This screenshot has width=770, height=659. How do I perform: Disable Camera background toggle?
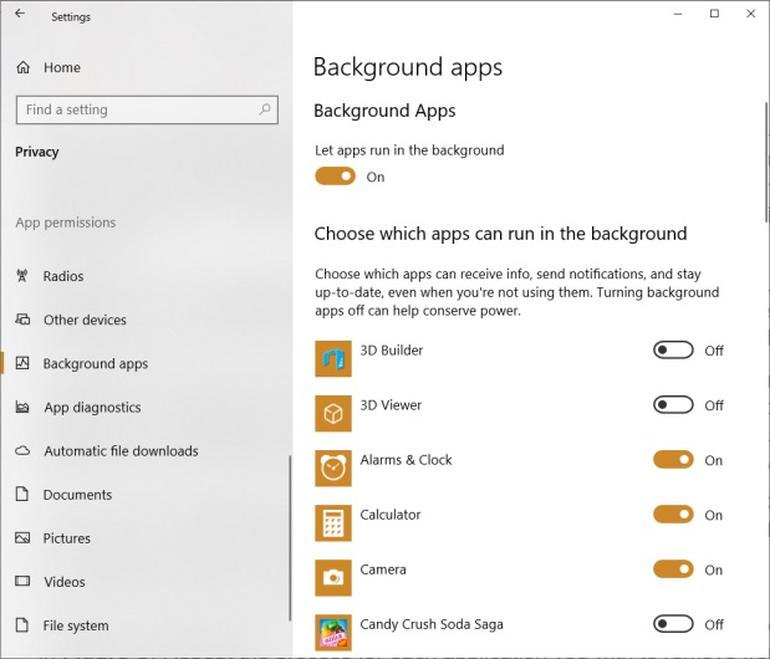click(x=673, y=569)
